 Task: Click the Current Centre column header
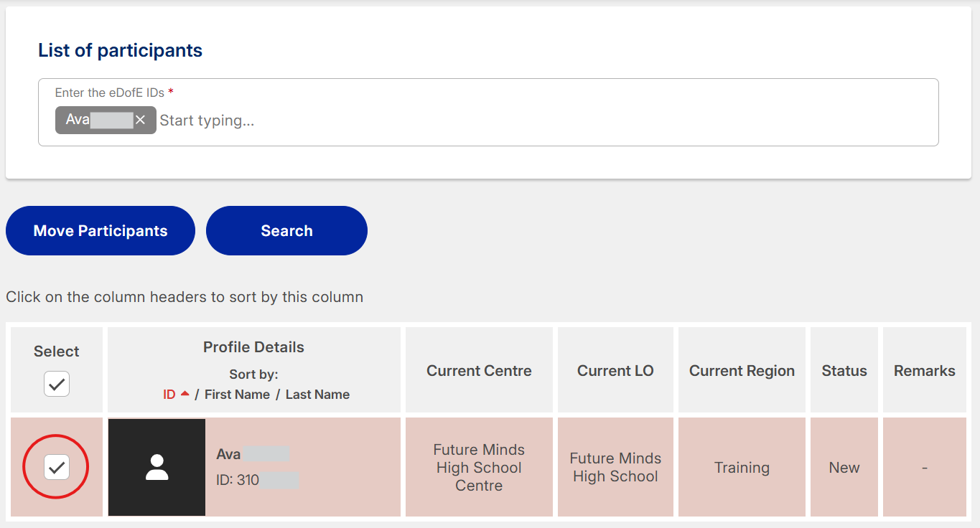(479, 371)
